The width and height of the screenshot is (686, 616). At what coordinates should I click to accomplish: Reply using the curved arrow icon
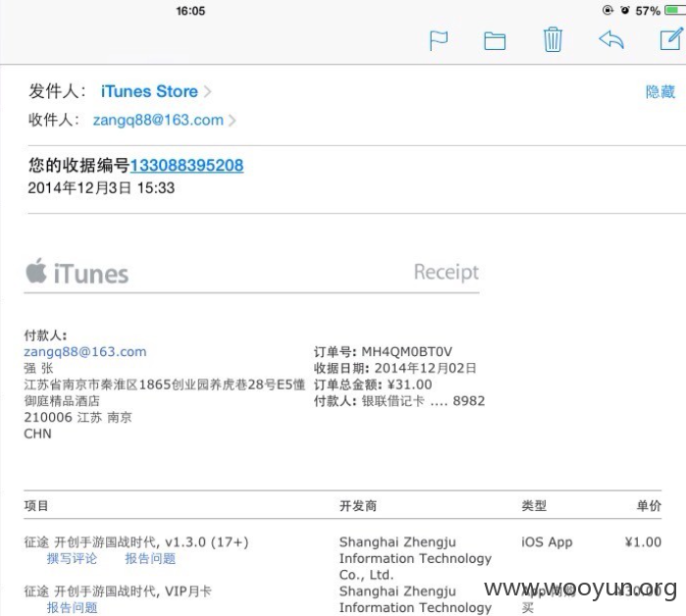[610, 40]
